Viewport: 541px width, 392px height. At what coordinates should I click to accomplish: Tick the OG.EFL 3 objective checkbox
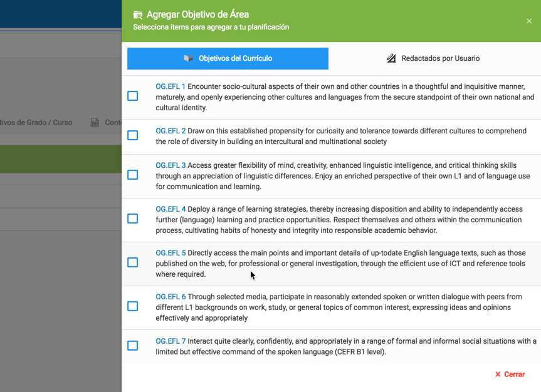(132, 175)
